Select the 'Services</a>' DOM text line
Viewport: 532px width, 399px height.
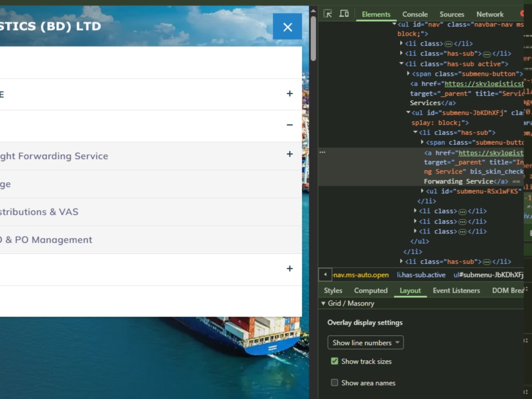(x=433, y=103)
